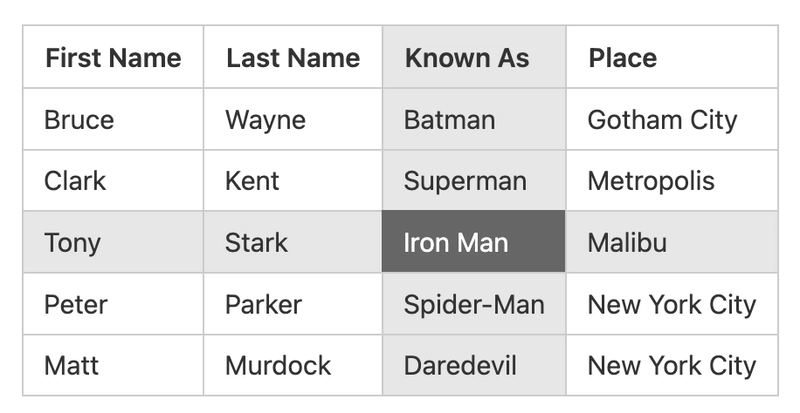Screen dimensions: 800x413
Task: Click the Daredevil cell
Action: click(x=474, y=366)
